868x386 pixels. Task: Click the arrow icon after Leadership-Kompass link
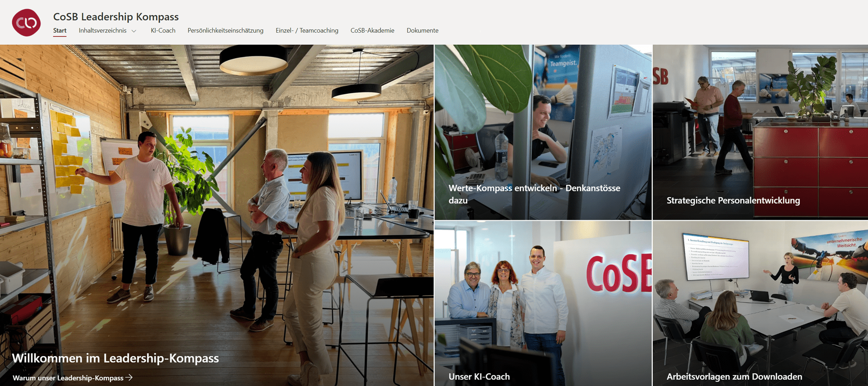pyautogui.click(x=129, y=378)
